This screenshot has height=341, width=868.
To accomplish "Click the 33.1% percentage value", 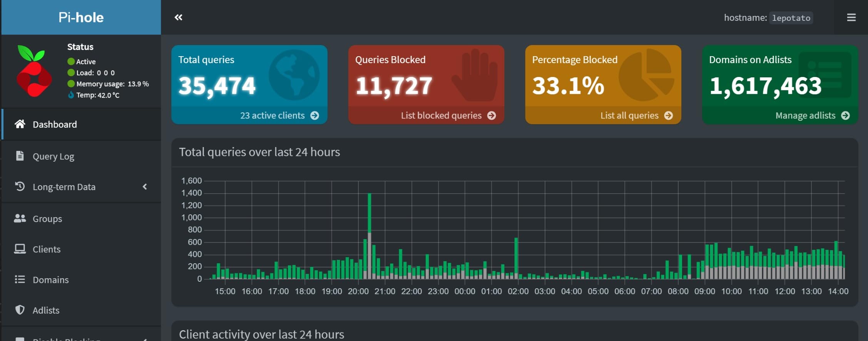I will pos(568,85).
